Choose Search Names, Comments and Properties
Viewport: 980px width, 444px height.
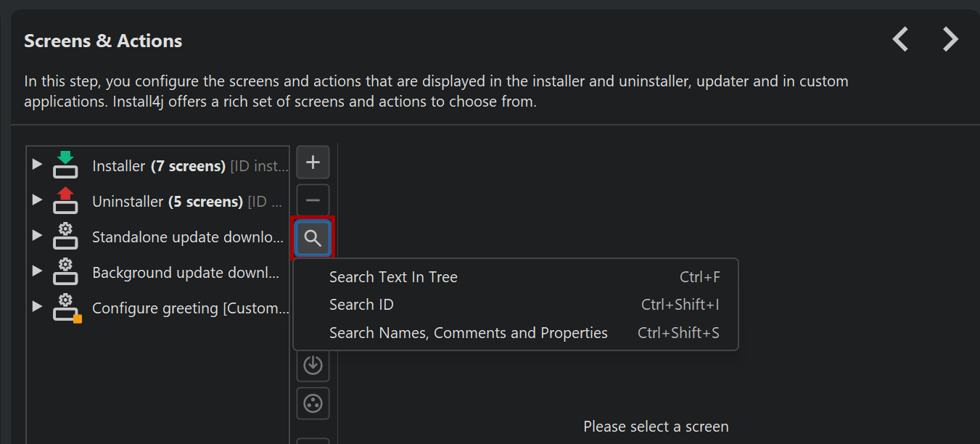[468, 333]
